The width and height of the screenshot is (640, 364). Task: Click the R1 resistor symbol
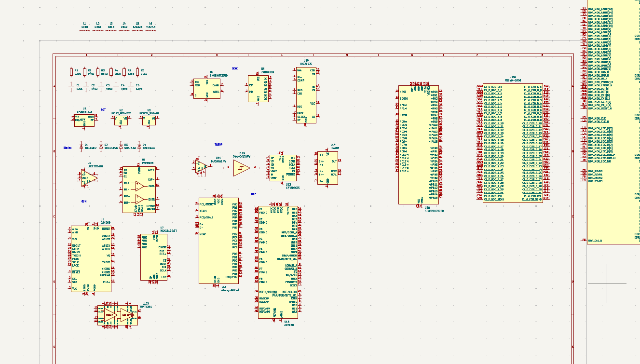72,72
